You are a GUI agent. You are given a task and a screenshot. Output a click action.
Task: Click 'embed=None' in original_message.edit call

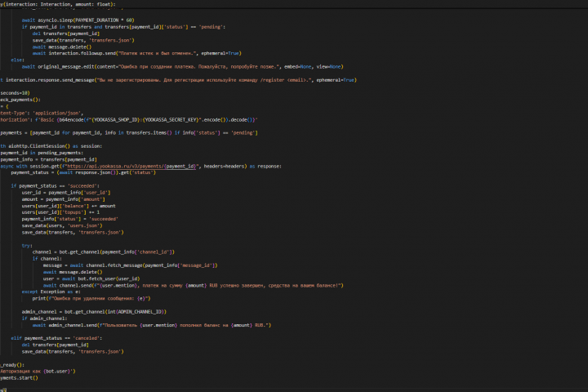(298, 67)
